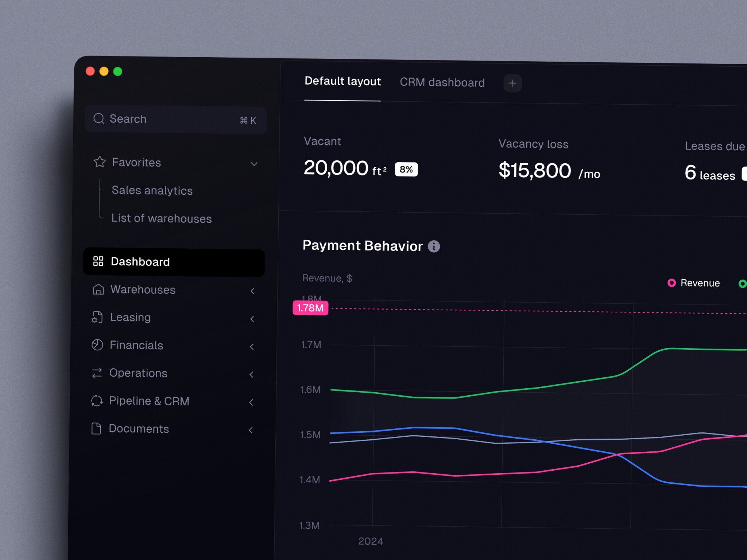
Task: Click the 1.5M axis label
Action: (310, 435)
